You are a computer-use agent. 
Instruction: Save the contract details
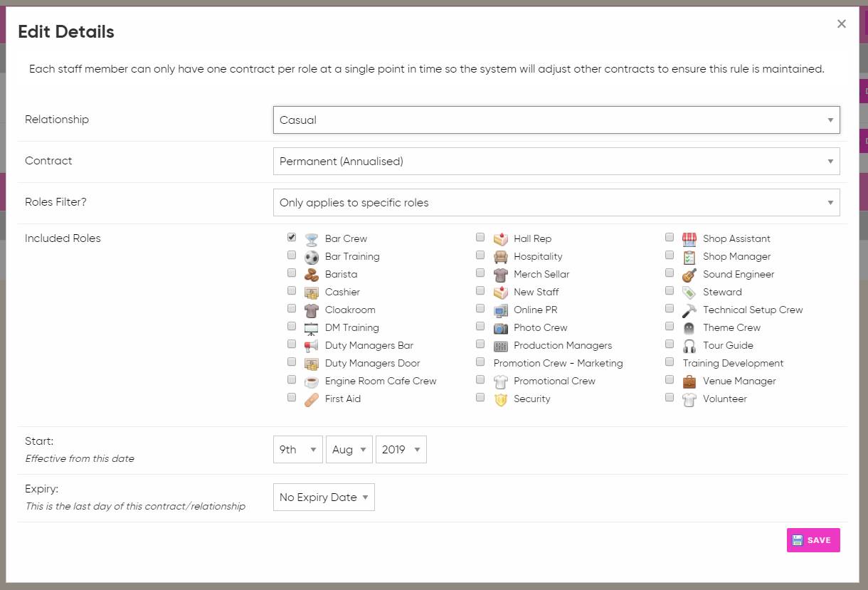click(x=813, y=540)
